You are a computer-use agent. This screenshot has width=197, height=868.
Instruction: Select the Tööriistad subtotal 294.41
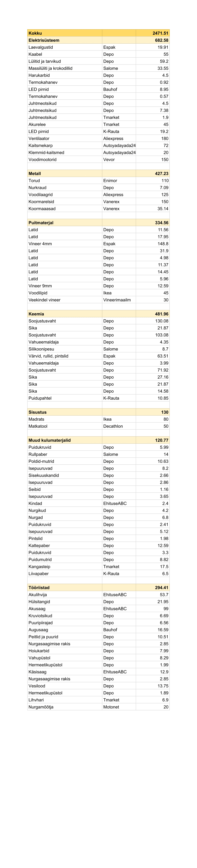(161, 588)
